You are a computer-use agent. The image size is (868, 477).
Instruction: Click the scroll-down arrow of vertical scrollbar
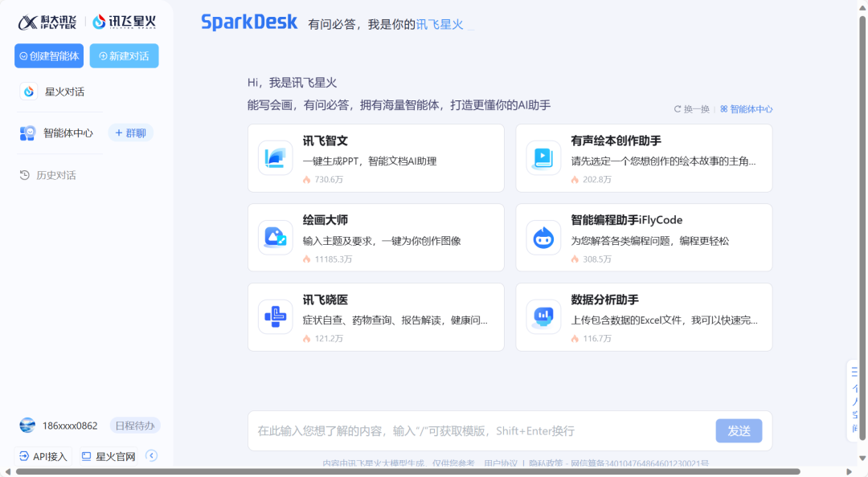coord(862,459)
